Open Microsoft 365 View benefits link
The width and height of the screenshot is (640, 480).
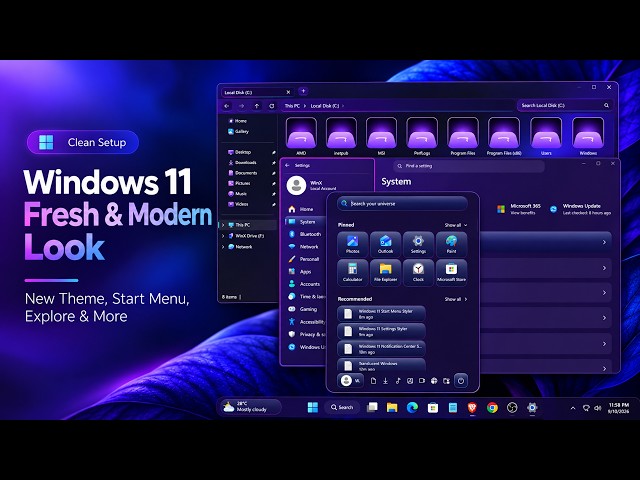pyautogui.click(x=519, y=209)
